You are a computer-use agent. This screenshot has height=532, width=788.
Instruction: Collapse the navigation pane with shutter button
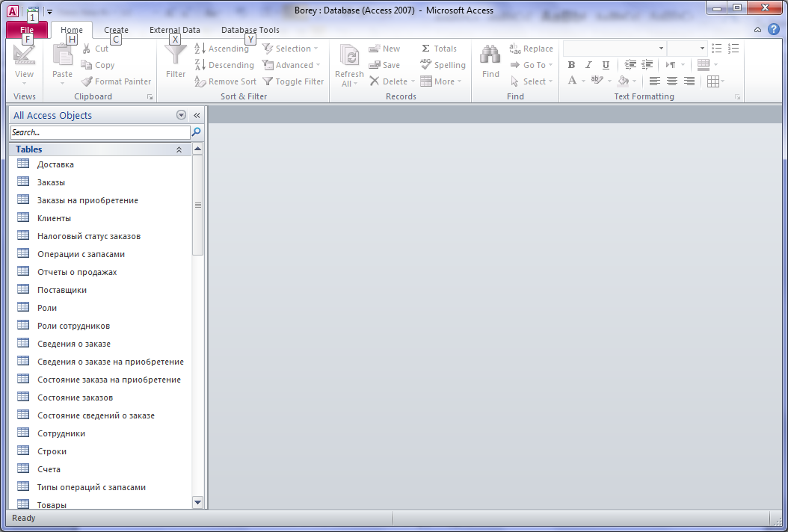[197, 115]
